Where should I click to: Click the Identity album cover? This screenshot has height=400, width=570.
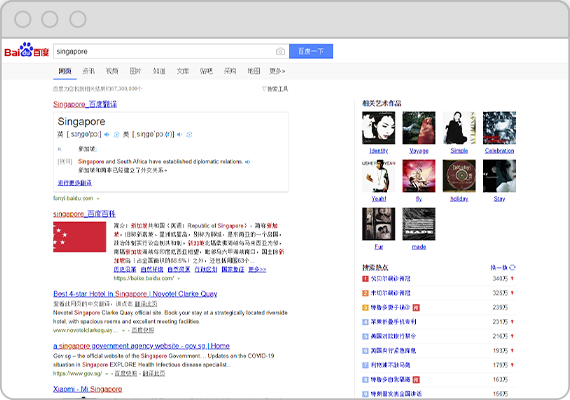pyautogui.click(x=378, y=128)
